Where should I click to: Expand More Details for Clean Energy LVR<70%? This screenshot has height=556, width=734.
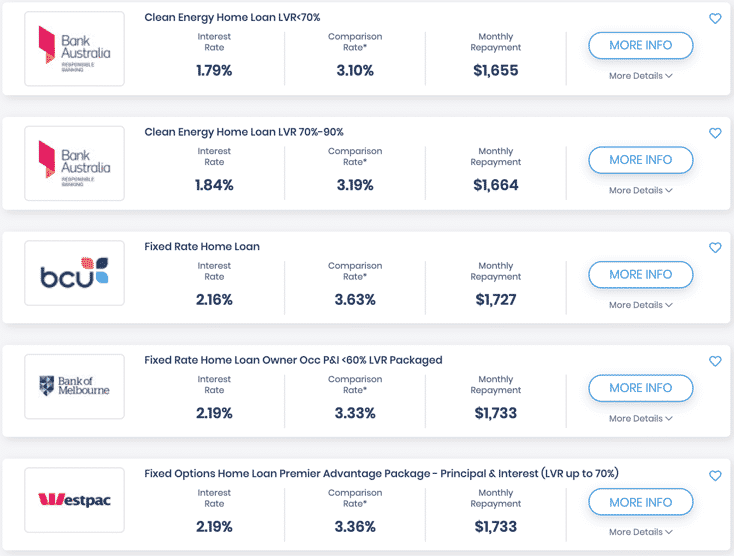point(640,76)
